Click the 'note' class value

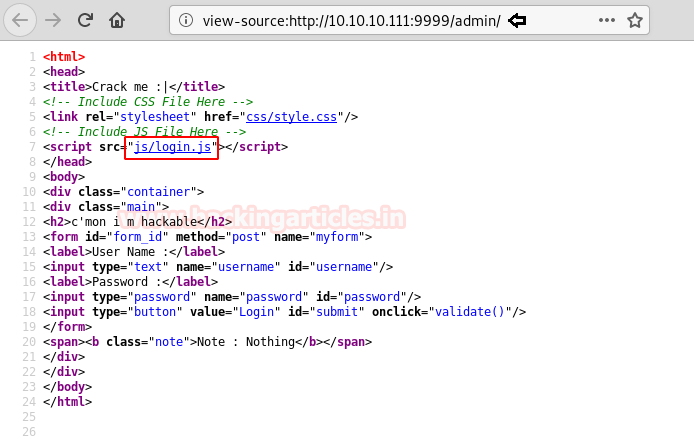(x=169, y=342)
